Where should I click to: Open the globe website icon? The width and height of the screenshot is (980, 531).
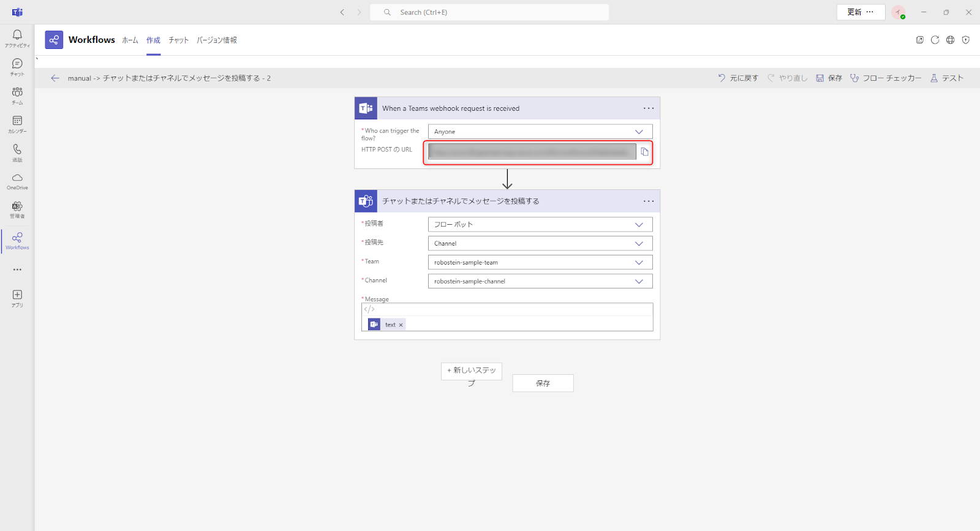tap(950, 40)
